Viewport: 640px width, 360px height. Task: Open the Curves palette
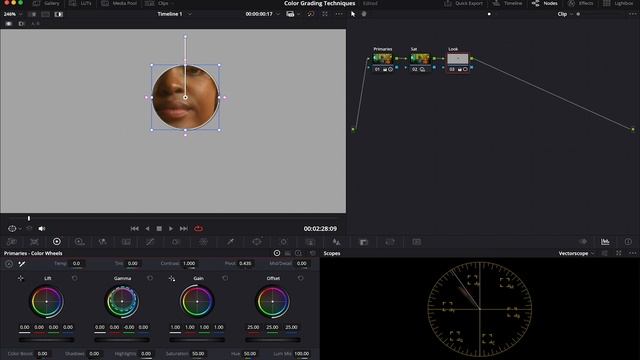point(150,242)
